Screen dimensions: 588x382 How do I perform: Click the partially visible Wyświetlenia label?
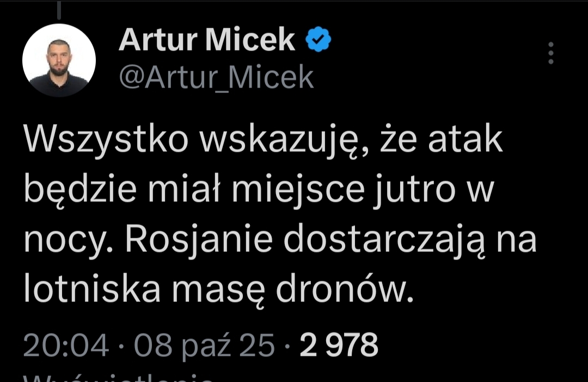117,377
